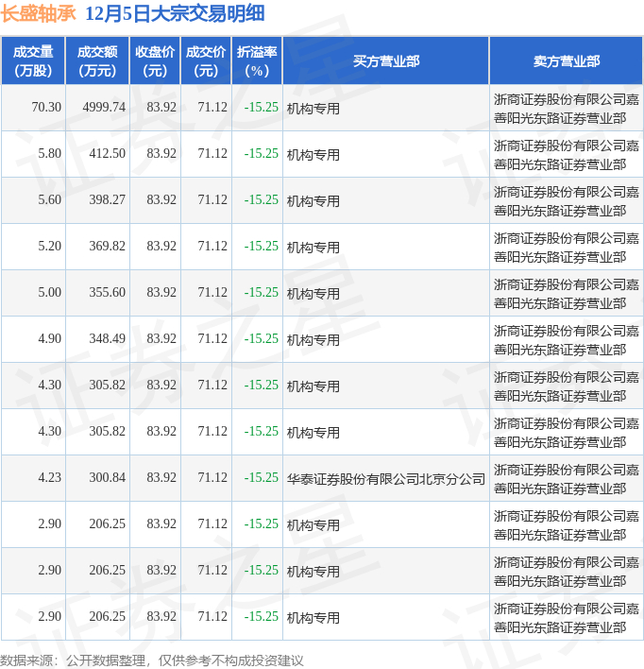Viewport: 644px width, 669px height.
Task: Click seller 浙商证券 in the 300.84 row
Action: pyautogui.click(x=567, y=479)
